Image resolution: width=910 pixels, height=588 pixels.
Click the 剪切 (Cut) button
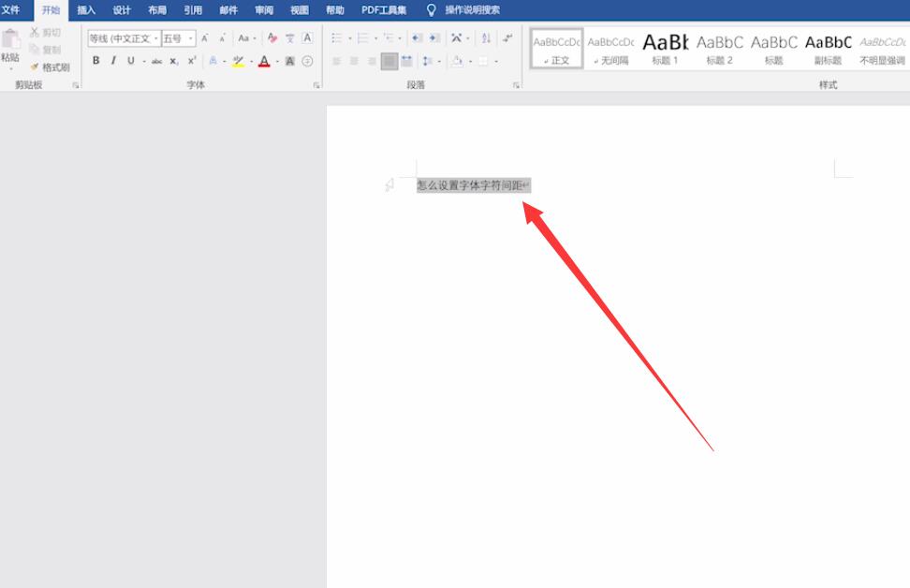pos(45,33)
